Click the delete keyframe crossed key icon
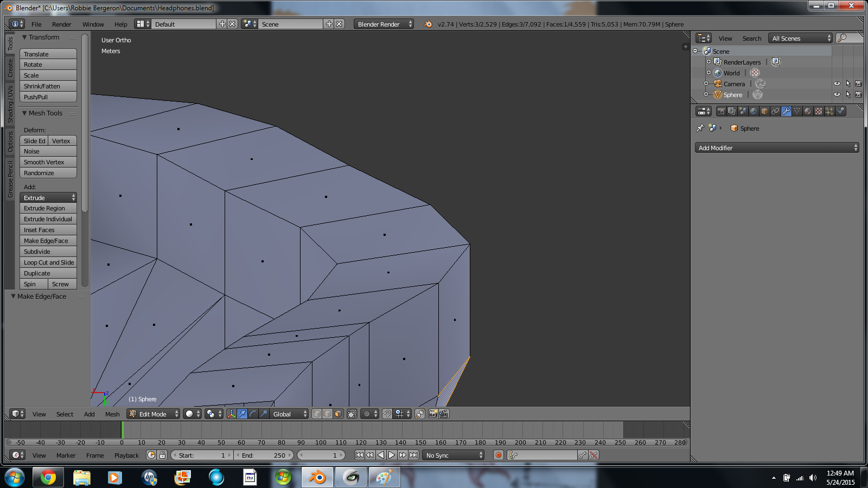The width and height of the screenshot is (868, 488). 593,455
